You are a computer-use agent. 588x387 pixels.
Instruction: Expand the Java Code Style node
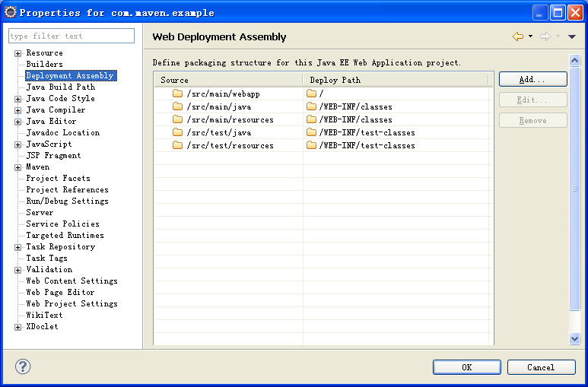18,99
